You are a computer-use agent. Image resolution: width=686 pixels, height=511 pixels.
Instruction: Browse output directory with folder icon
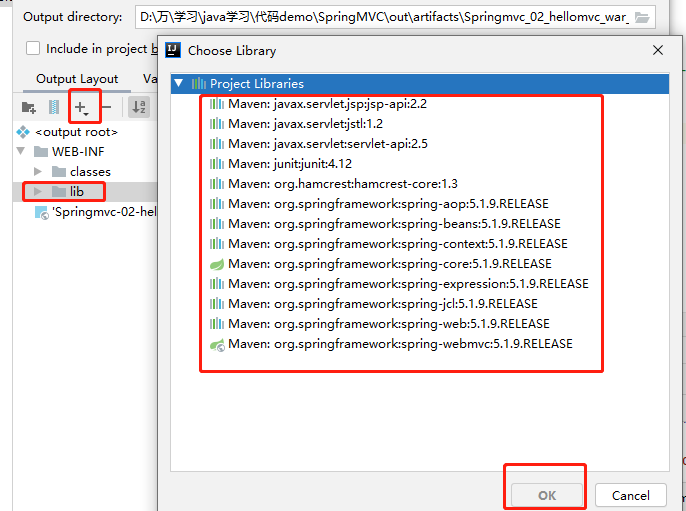click(x=642, y=18)
